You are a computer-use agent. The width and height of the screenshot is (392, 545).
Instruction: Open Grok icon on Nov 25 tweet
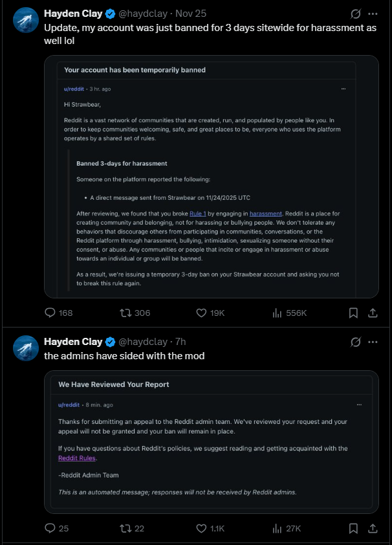pos(356,14)
